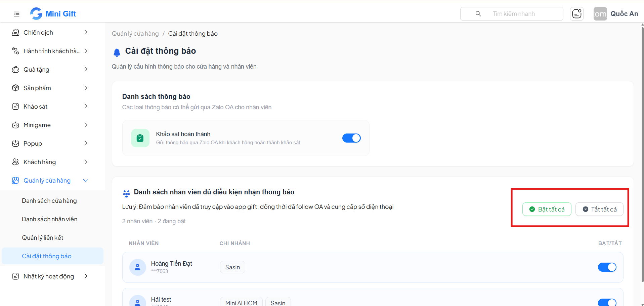Expand the Sản phẩm submenu chevron

tap(86, 88)
